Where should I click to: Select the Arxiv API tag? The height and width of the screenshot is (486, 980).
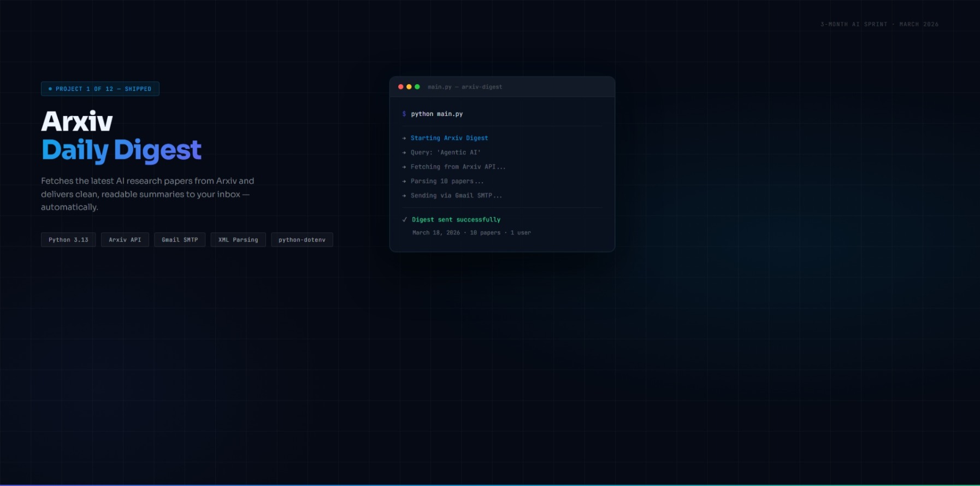pyautogui.click(x=125, y=239)
